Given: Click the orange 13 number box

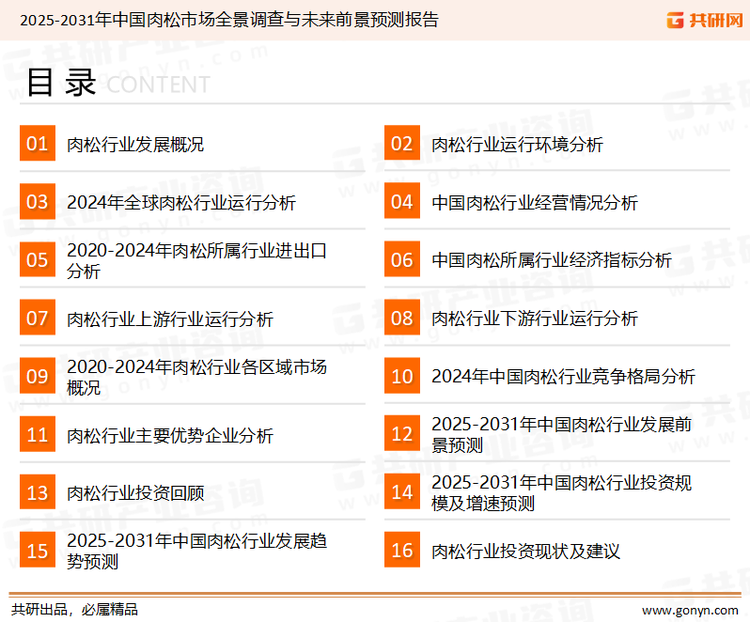Looking at the screenshot, I should [37, 492].
